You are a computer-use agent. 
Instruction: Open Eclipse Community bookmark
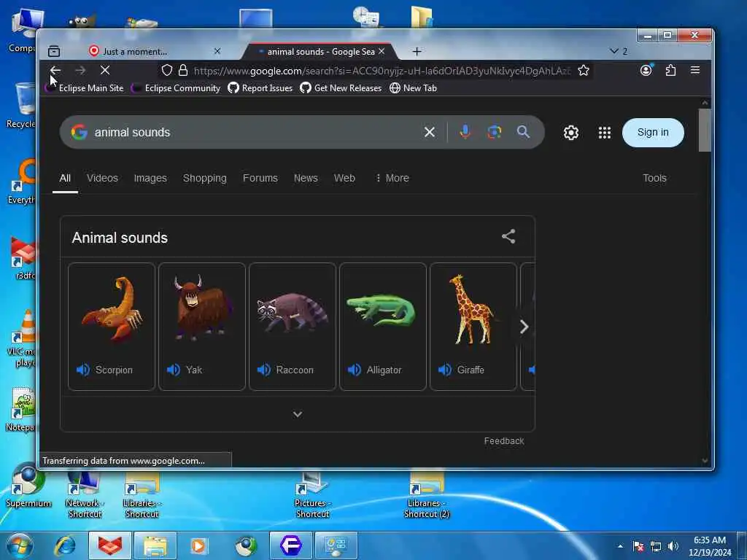176,88
